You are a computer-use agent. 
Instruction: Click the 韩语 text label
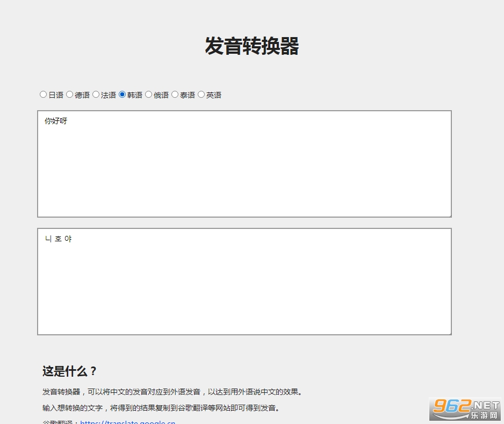pos(135,95)
